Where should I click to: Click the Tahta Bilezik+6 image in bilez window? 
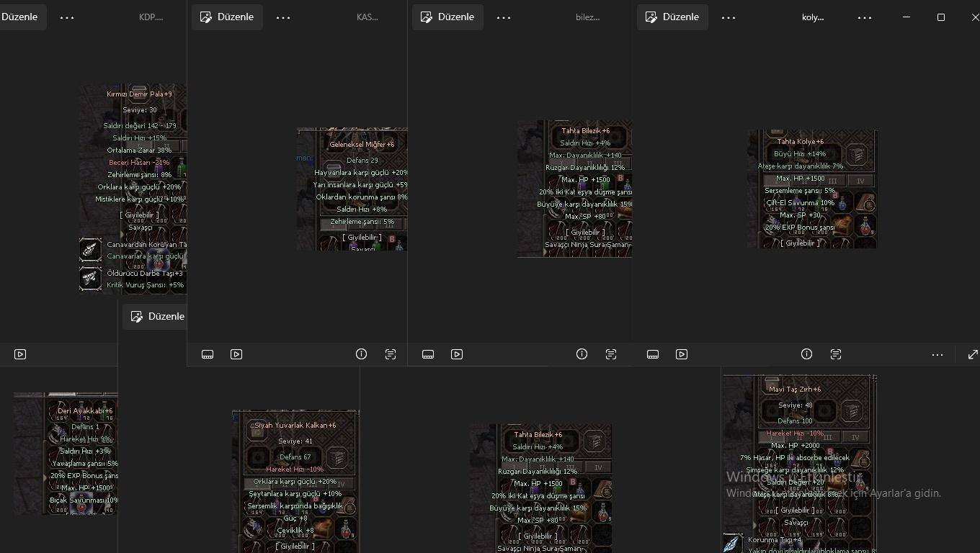[x=574, y=189]
